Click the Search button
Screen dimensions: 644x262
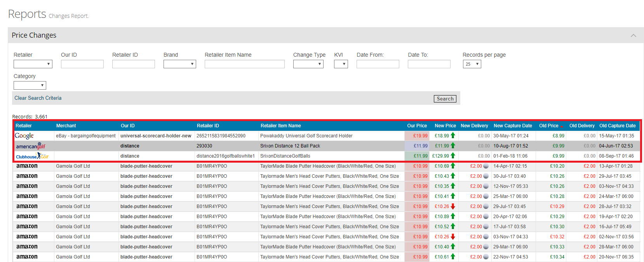tap(445, 99)
